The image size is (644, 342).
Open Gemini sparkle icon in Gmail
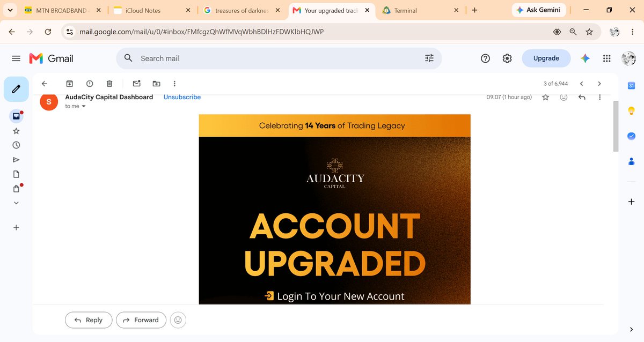click(586, 58)
